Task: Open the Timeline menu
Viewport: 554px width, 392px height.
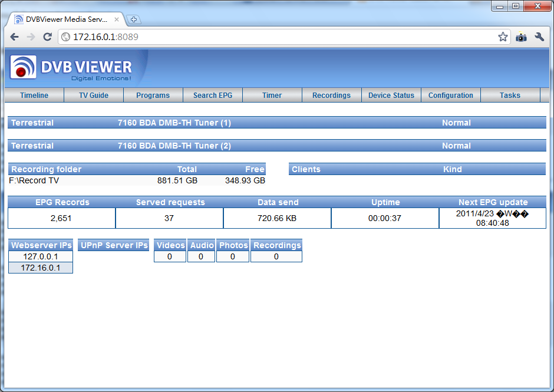Action: coord(34,95)
